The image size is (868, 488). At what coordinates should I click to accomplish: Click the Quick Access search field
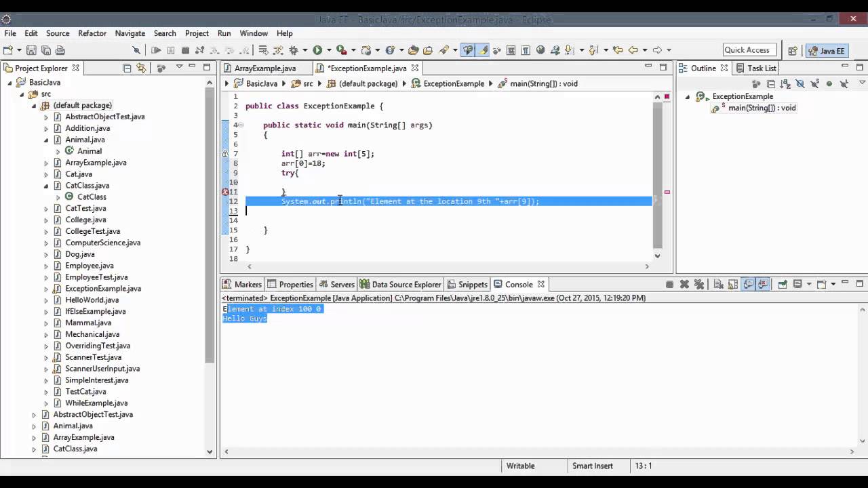(x=748, y=50)
